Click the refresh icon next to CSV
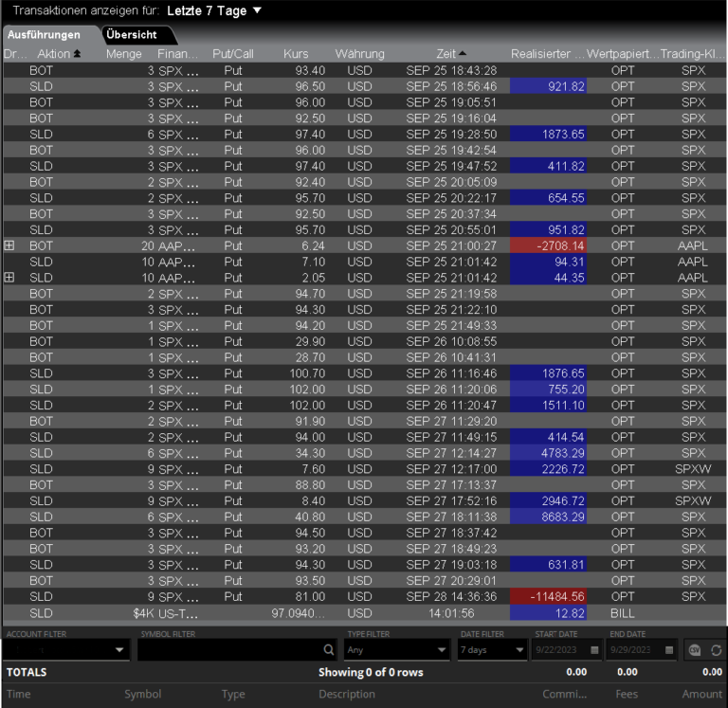This screenshot has height=708, width=728. (x=716, y=650)
